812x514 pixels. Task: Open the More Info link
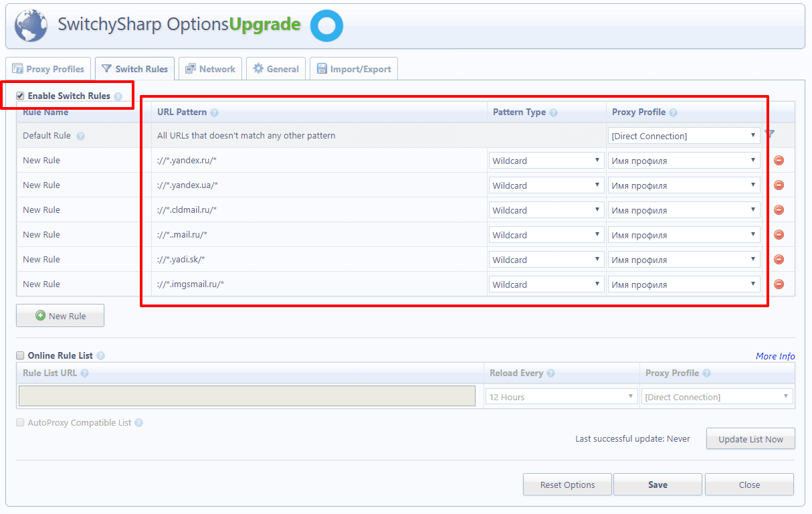tap(775, 356)
